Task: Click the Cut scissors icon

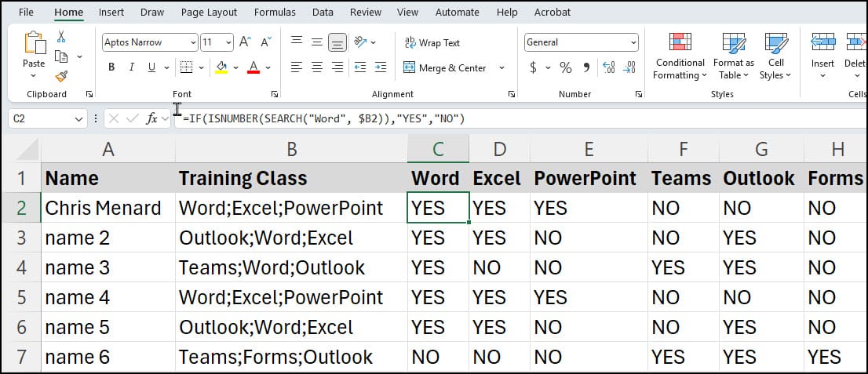Action: [61, 36]
